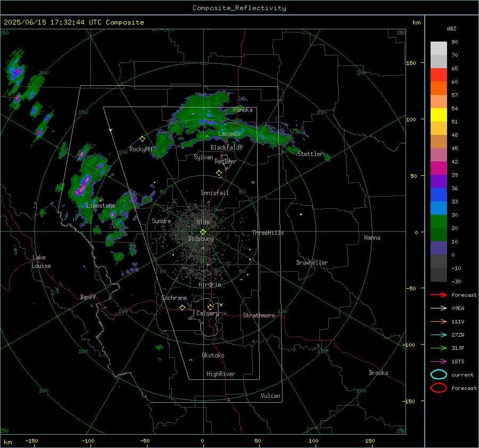
Task: Click the red forecast arrow in legend
Action: (439, 295)
